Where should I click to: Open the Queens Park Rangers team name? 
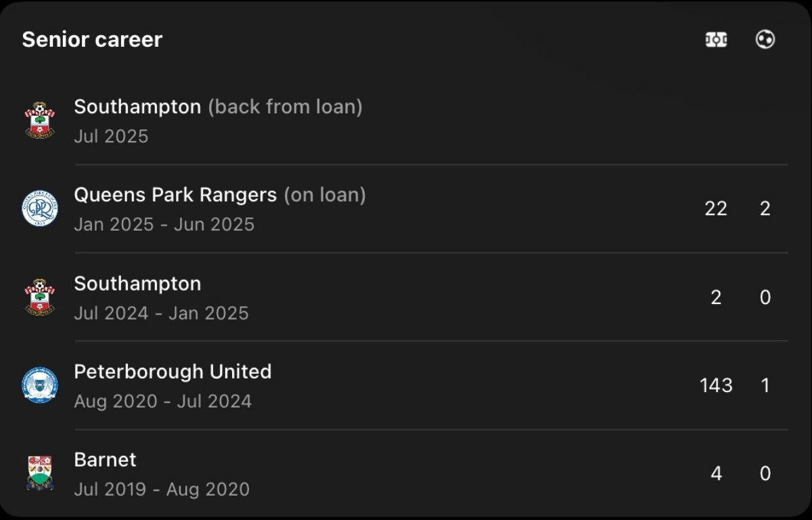pyautogui.click(x=175, y=195)
